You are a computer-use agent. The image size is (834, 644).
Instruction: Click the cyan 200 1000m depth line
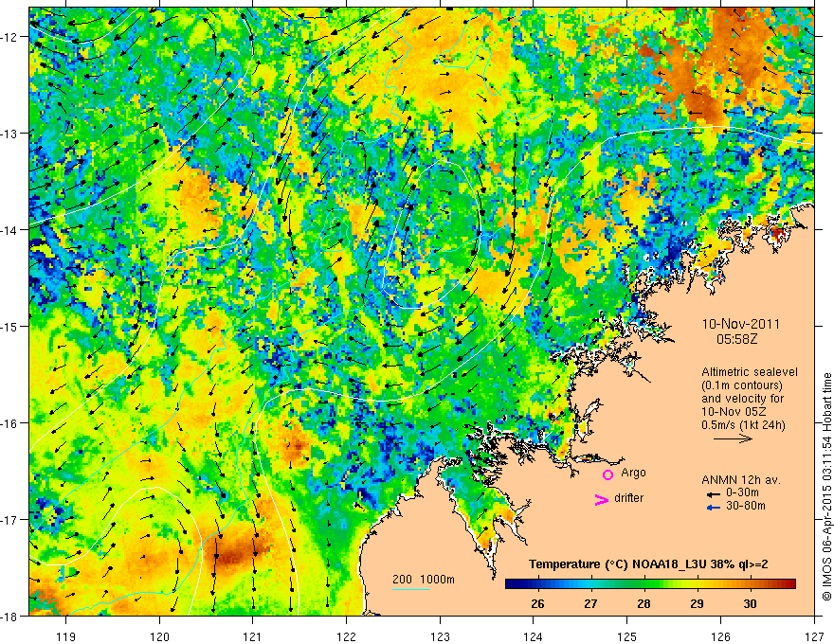(411, 589)
